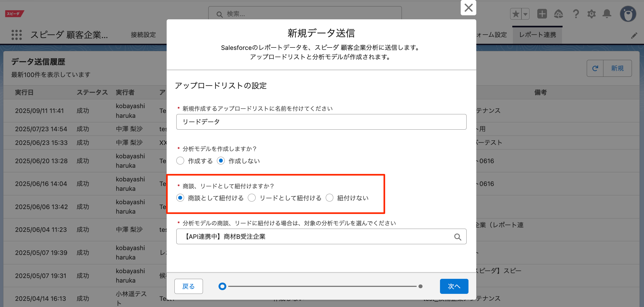Click the 戻る button
The width and height of the screenshot is (644, 307).
click(188, 286)
